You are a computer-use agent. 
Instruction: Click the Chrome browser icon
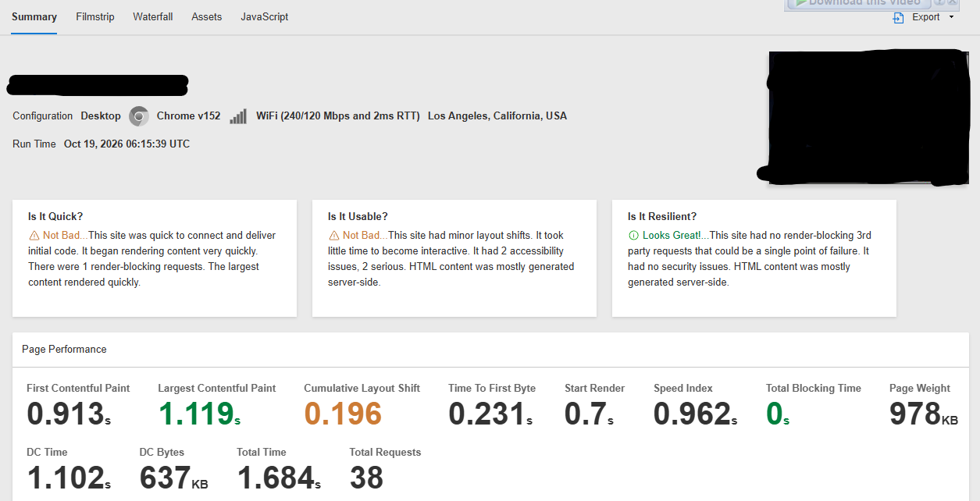(x=139, y=116)
